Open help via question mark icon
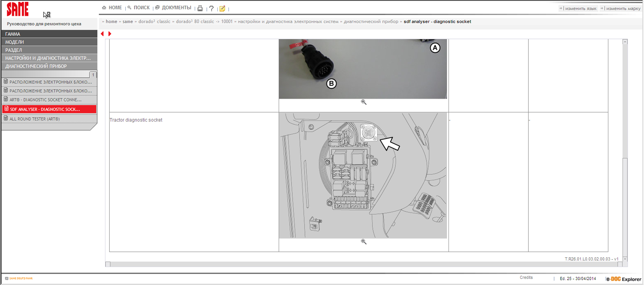Image resolution: width=644 pixels, height=285 pixels. pyautogui.click(x=211, y=8)
